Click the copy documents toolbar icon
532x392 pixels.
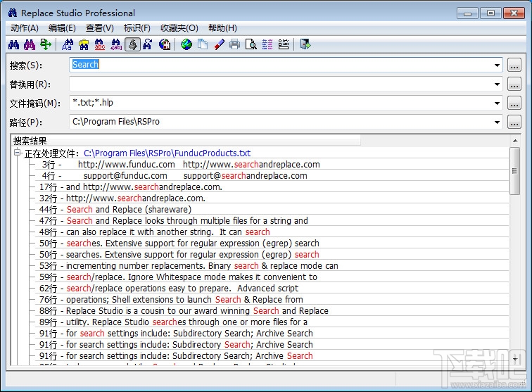pyautogui.click(x=203, y=44)
